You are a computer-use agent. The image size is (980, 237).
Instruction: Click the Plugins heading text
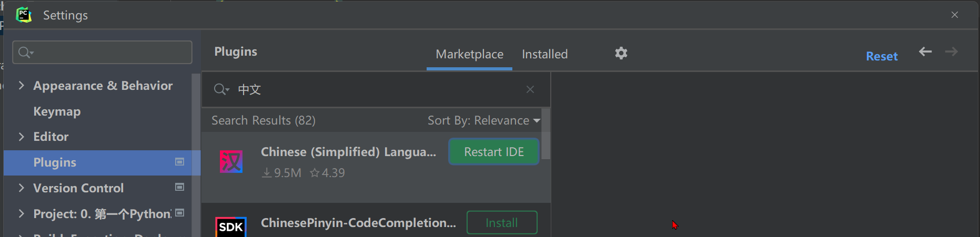pos(236,51)
